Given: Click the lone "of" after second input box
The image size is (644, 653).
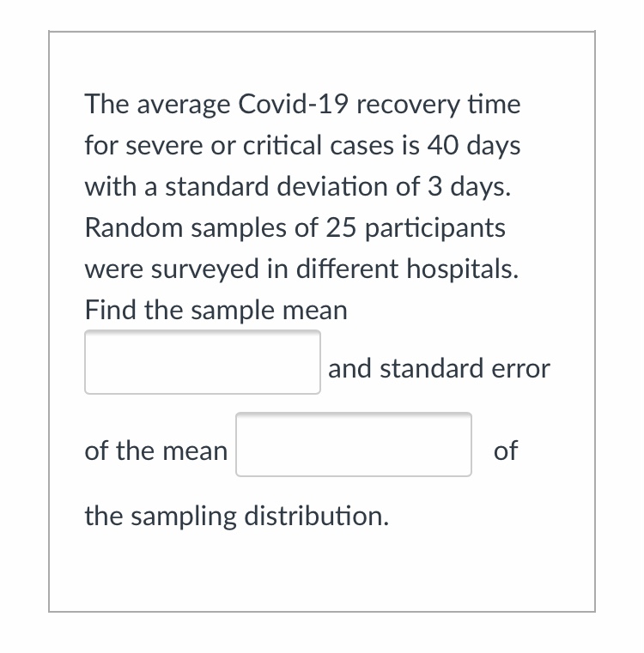Looking at the screenshot, I should pos(506,450).
